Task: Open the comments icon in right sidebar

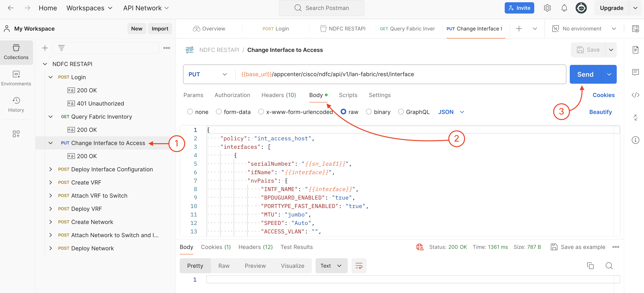Action: click(635, 73)
